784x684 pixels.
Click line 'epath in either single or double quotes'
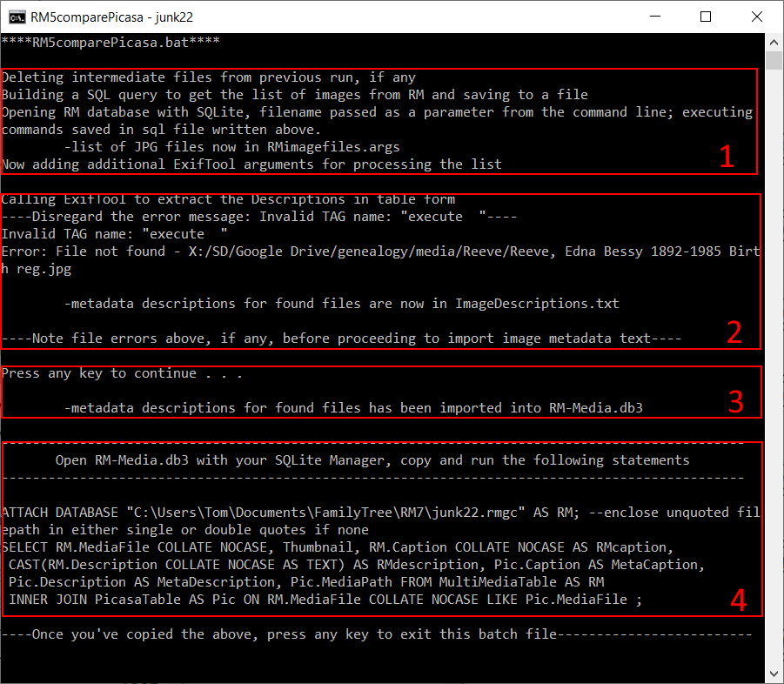(x=185, y=530)
